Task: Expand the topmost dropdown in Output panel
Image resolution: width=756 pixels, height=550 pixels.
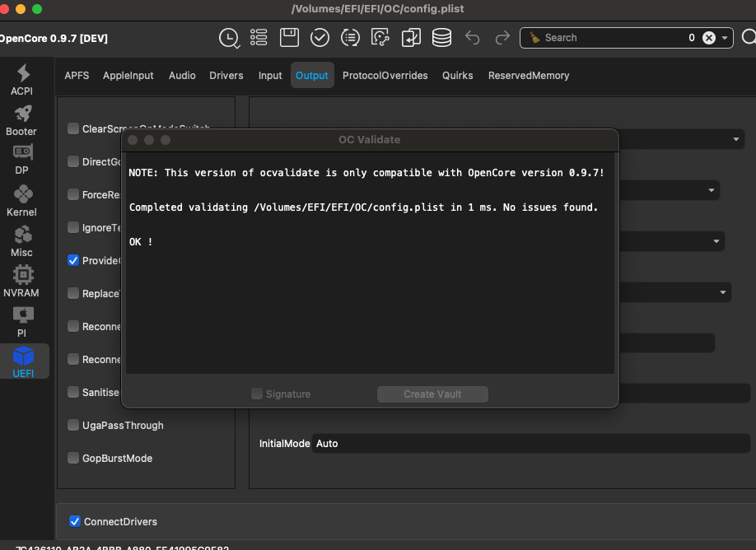Action: tap(736, 140)
